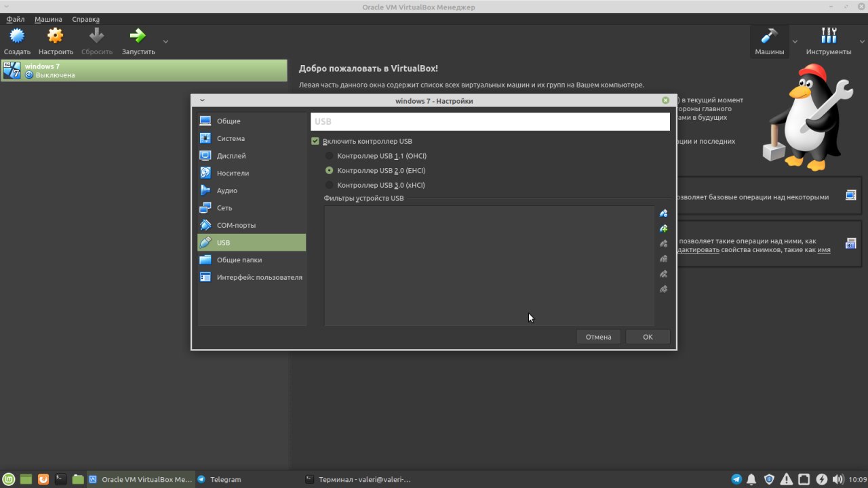Open the Linux Mint start menu

[x=9, y=479]
